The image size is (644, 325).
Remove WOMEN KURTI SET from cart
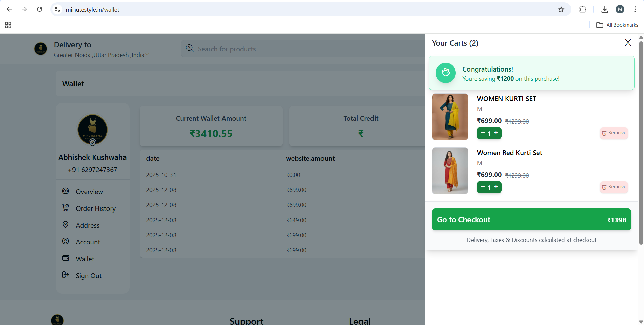tap(613, 133)
